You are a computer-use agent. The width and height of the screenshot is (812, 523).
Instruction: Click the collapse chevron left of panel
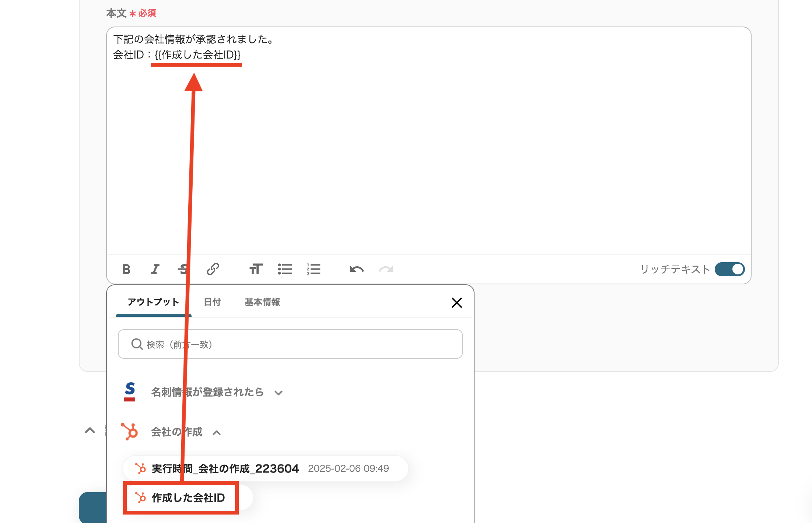pyautogui.click(x=90, y=430)
